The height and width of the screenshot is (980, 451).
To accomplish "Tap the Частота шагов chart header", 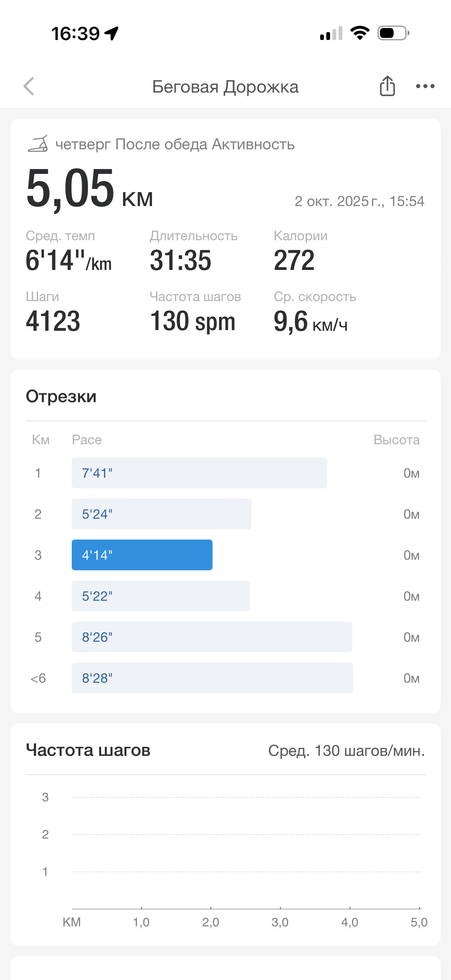I will pyautogui.click(x=88, y=750).
